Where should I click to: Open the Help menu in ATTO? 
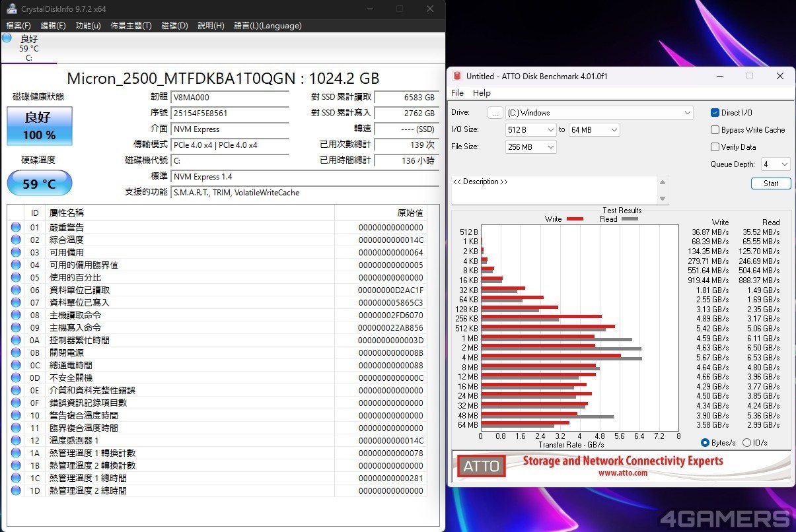pyautogui.click(x=482, y=93)
